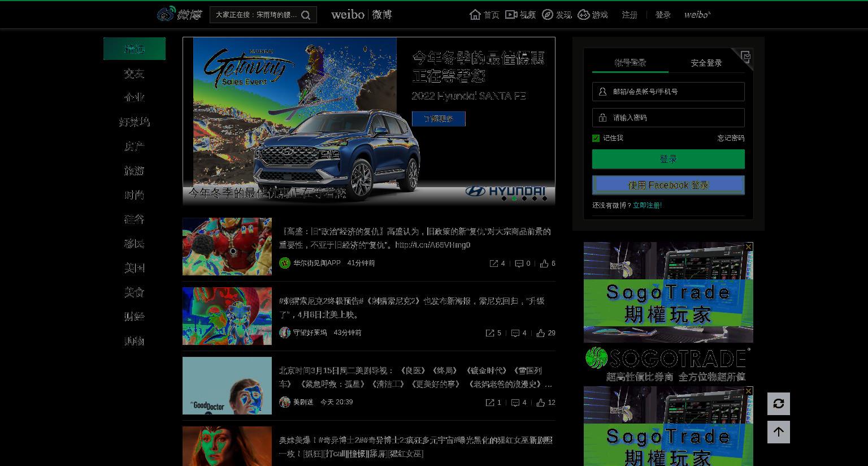Open 美国 category in sidebar
The height and width of the screenshot is (466, 868).
click(134, 267)
